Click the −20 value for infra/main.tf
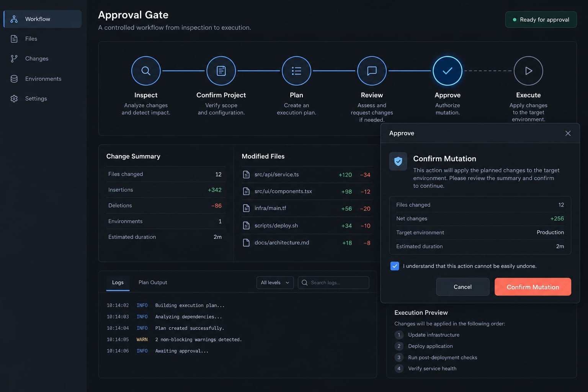The height and width of the screenshot is (392, 588). pos(365,209)
